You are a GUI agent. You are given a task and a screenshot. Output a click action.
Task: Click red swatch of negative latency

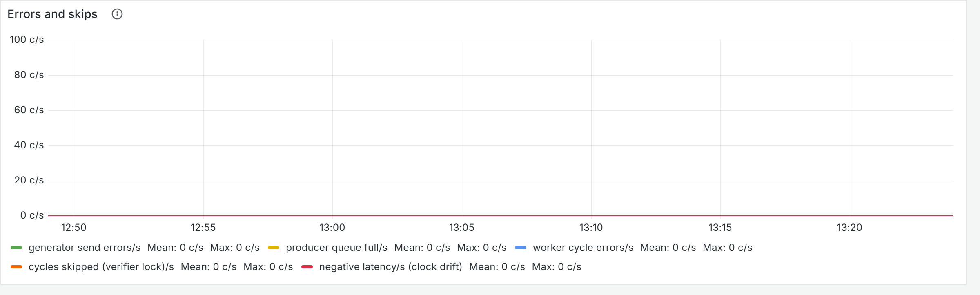click(x=307, y=267)
